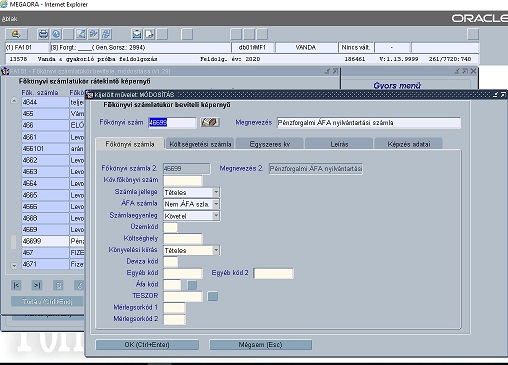This screenshot has width=508, height=365.
Task: Click the yellow-orange toolbar icon beside the printer
Action: point(16,34)
